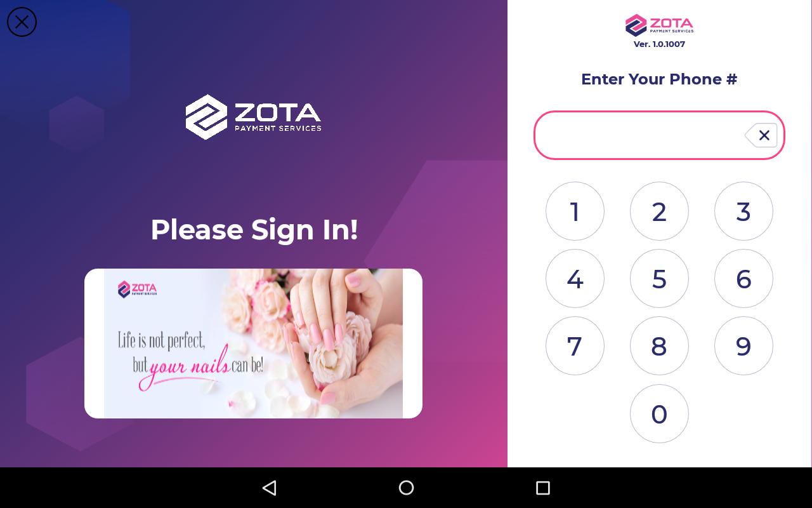Open recent apps with the square icon
Viewport: 812px width, 508px height.
(x=542, y=488)
